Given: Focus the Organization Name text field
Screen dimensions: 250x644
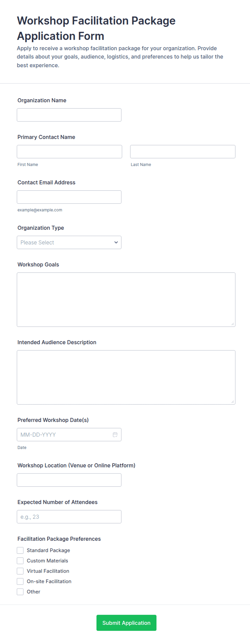Looking at the screenshot, I should [69, 115].
